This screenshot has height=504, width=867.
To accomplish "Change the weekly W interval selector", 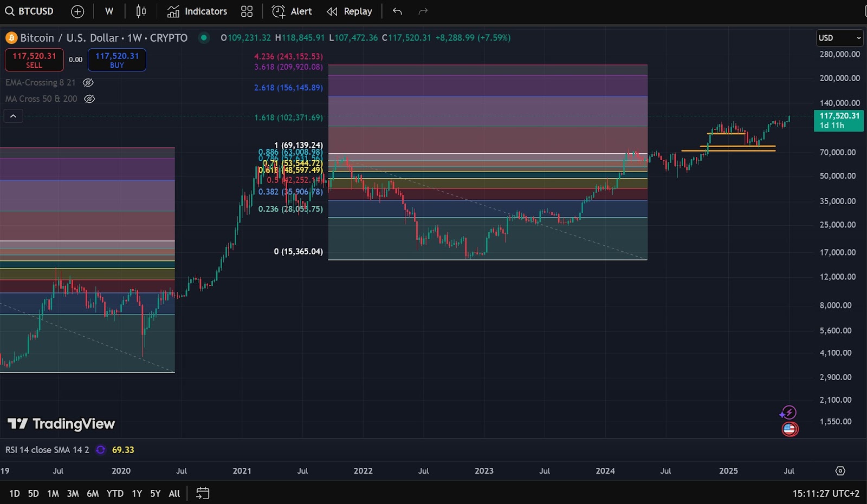I will click(x=109, y=11).
